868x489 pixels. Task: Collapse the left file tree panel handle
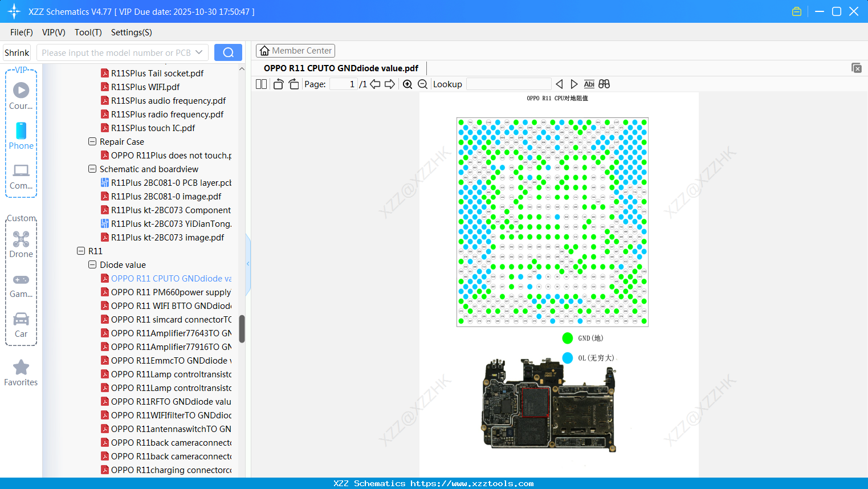click(x=248, y=264)
